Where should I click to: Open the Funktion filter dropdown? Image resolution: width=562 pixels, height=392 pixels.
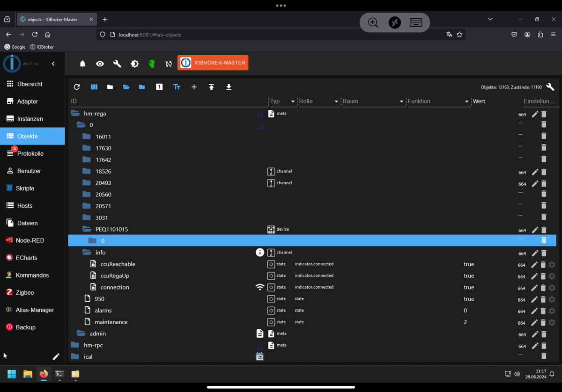pyautogui.click(x=438, y=101)
